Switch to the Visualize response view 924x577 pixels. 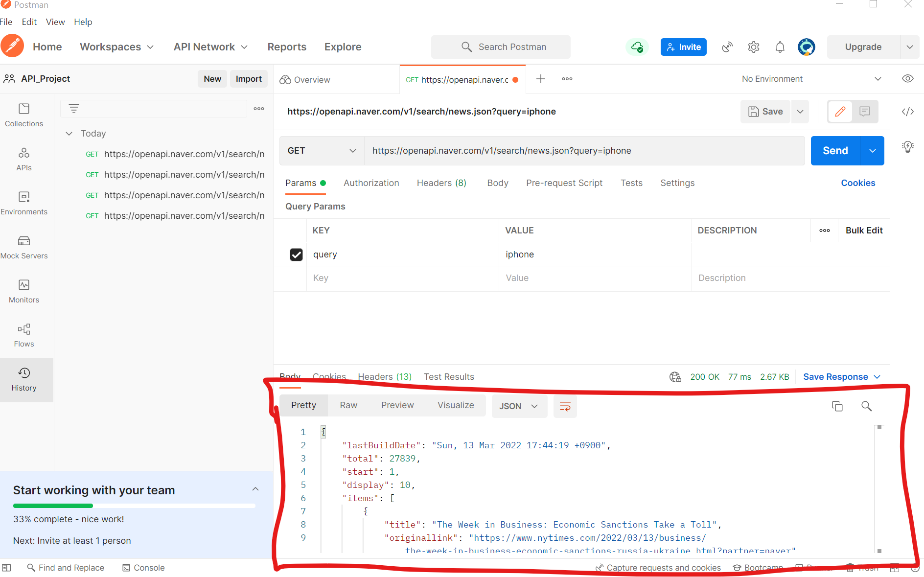tap(456, 405)
